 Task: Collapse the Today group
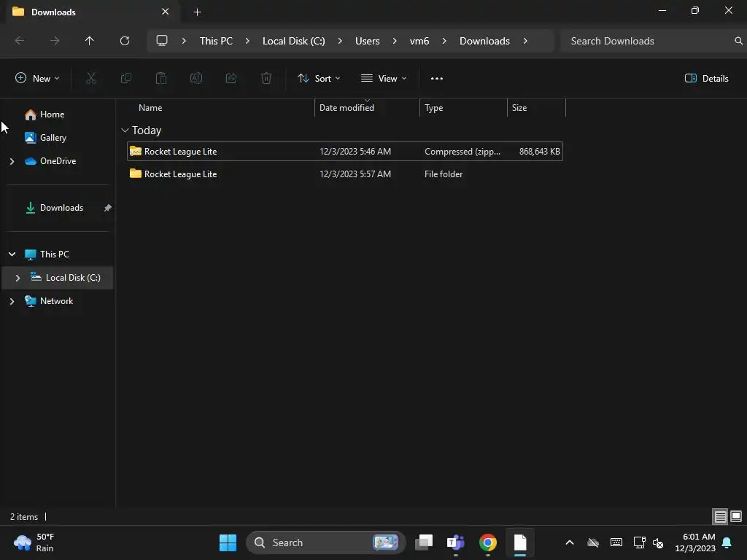click(125, 130)
